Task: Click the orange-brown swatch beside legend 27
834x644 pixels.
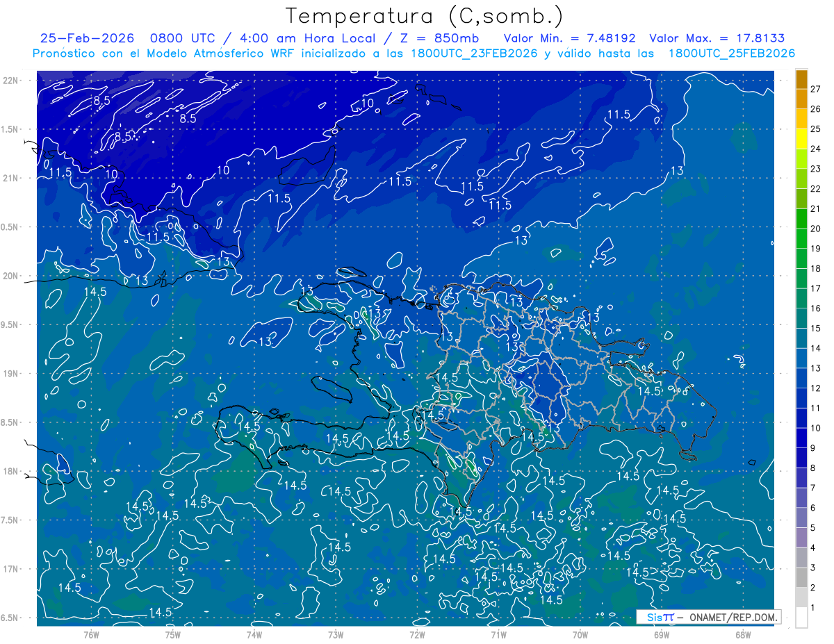Action: 801,79
